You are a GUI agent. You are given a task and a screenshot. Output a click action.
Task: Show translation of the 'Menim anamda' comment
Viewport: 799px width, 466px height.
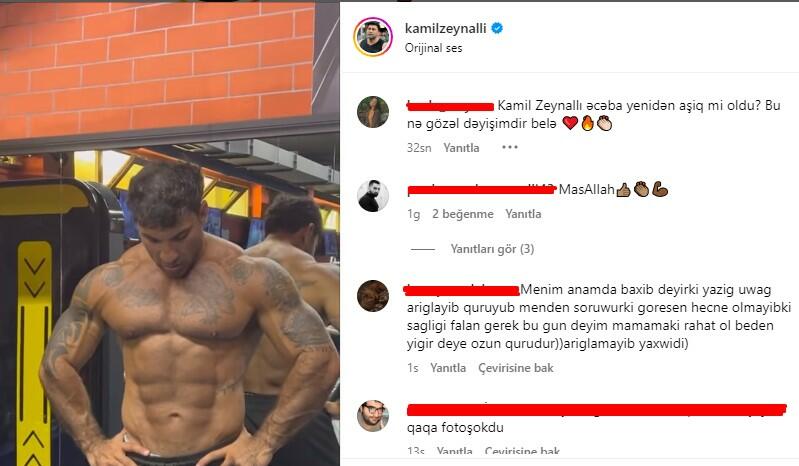tap(516, 368)
